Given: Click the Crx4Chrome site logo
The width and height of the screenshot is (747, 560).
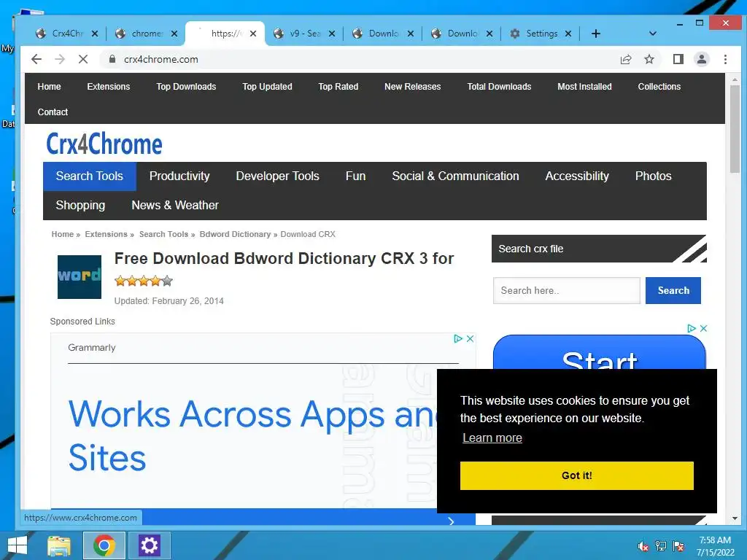Looking at the screenshot, I should coord(104,144).
